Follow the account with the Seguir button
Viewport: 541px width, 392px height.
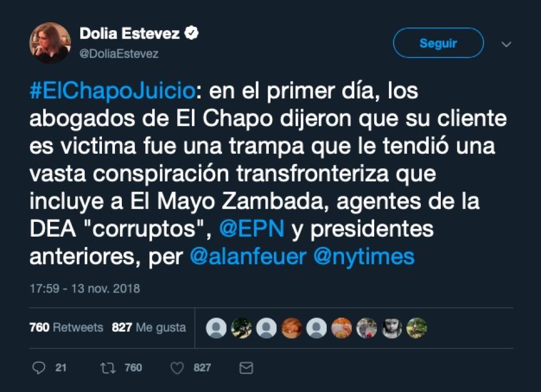click(438, 43)
